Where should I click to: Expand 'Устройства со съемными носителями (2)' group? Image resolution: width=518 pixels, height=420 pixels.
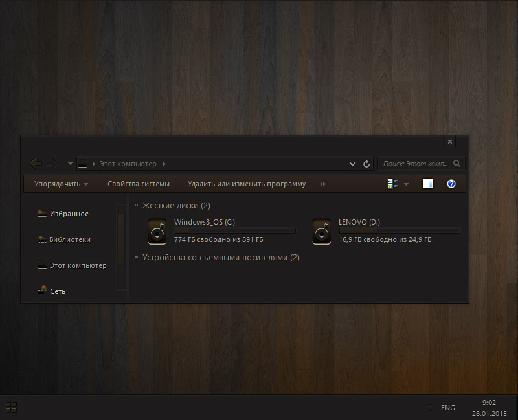pyautogui.click(x=137, y=257)
